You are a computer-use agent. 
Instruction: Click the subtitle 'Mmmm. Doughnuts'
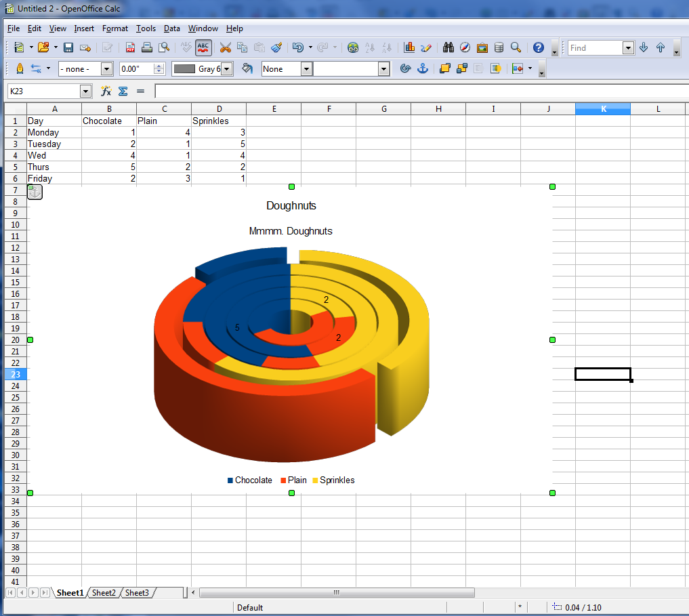pos(291,231)
